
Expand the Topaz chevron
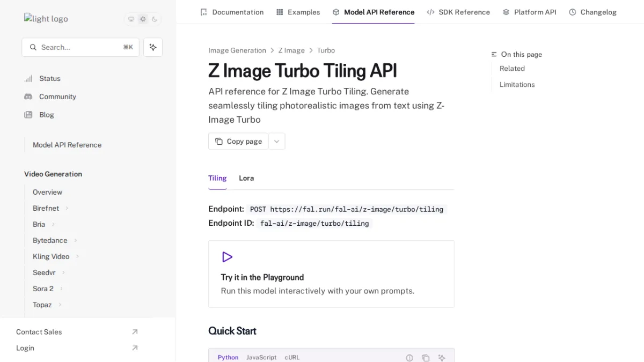tap(60, 305)
